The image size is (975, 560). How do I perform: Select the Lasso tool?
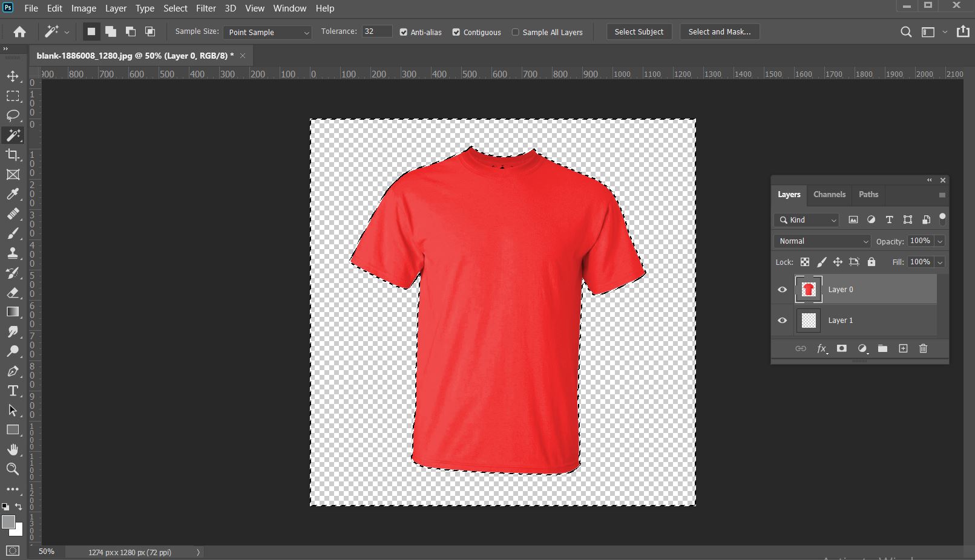pos(13,116)
